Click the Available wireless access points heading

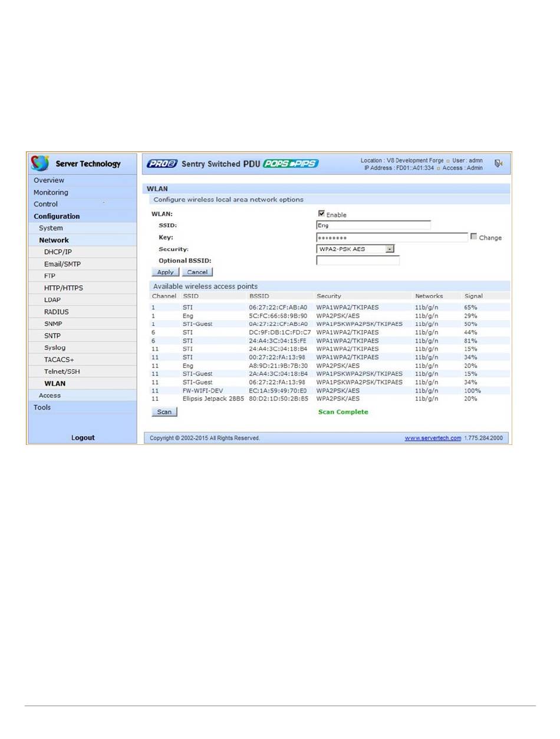206,286
